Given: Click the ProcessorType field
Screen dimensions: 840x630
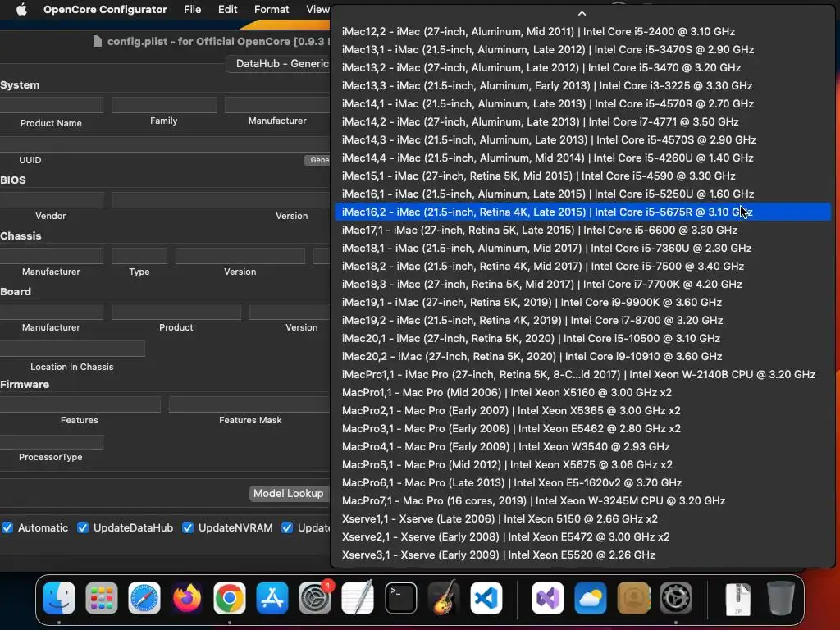Looking at the screenshot, I should 52,442.
